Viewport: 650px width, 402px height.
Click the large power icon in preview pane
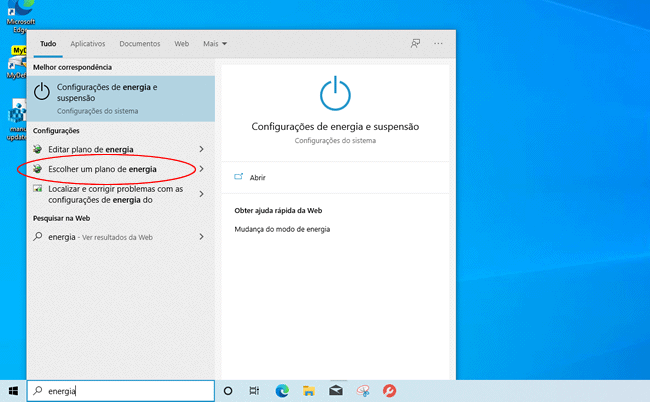[x=335, y=94]
